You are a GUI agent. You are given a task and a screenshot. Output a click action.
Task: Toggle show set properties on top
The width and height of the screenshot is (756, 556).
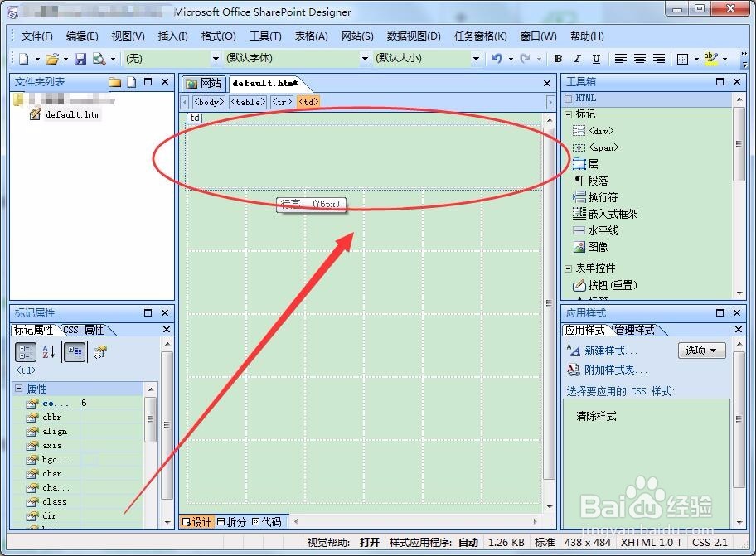coord(75,352)
